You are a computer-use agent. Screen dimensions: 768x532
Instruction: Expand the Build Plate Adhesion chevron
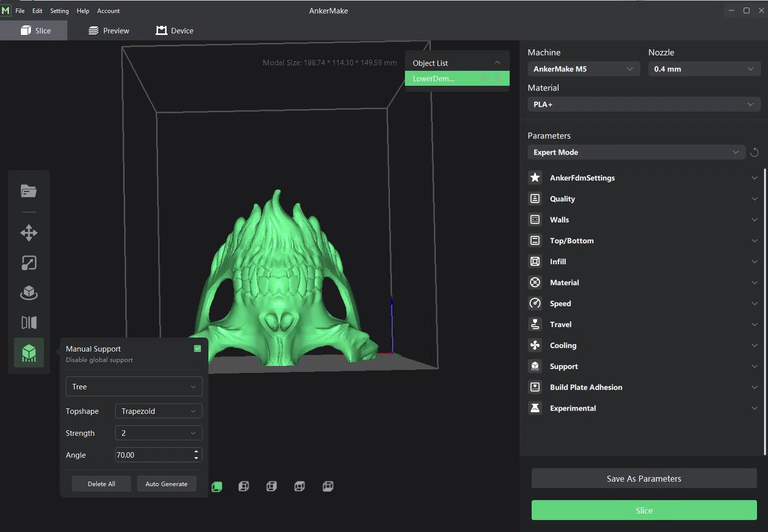(x=754, y=387)
